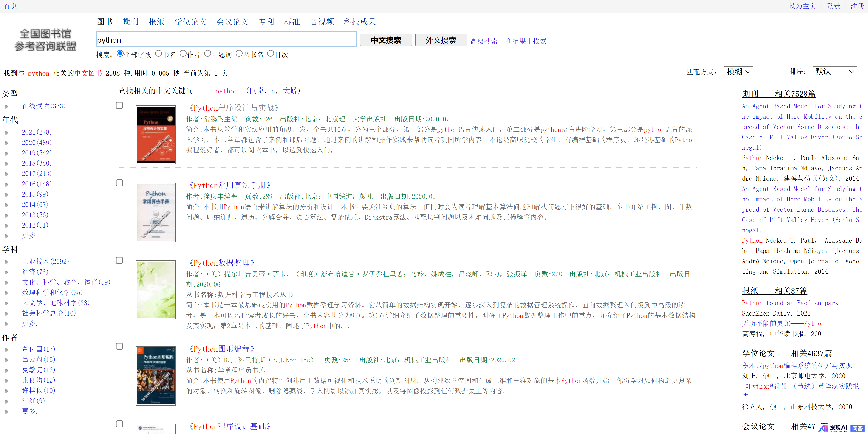Click the 中文搜索 button

(386, 40)
